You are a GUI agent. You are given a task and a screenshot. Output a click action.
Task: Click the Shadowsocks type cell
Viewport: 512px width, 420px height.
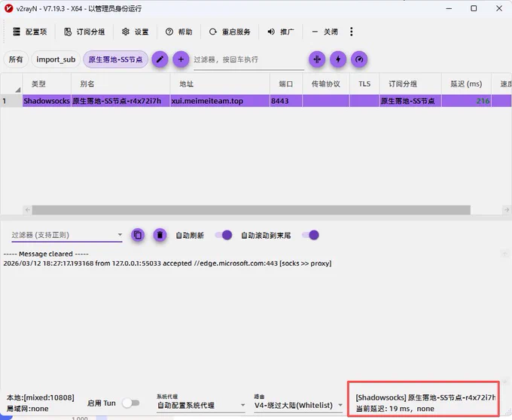pos(47,101)
